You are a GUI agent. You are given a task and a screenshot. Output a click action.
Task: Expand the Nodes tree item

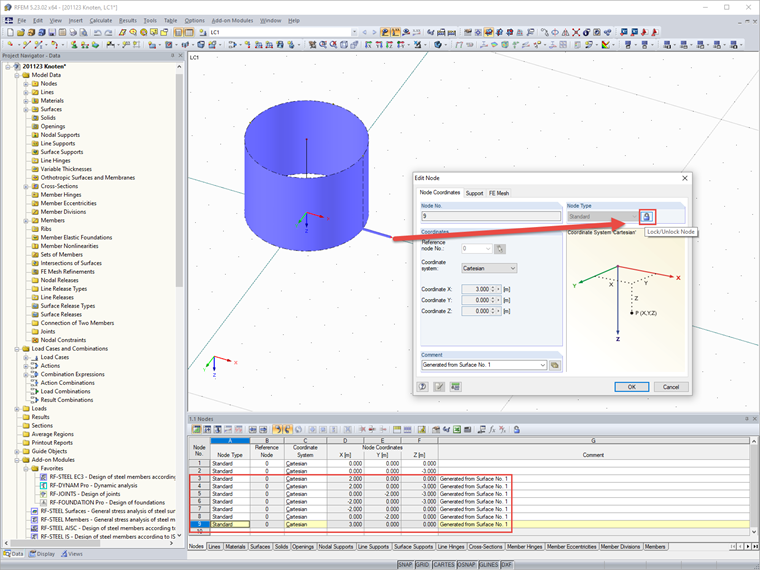26,84
